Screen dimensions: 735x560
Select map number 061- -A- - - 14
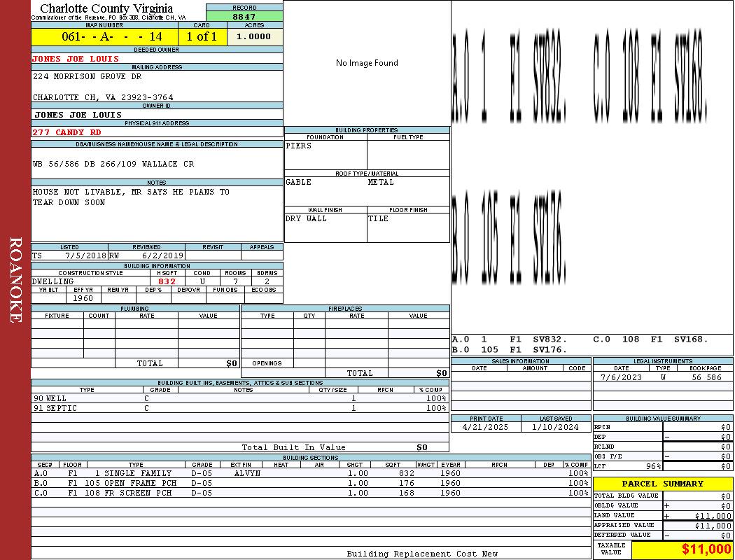point(112,36)
